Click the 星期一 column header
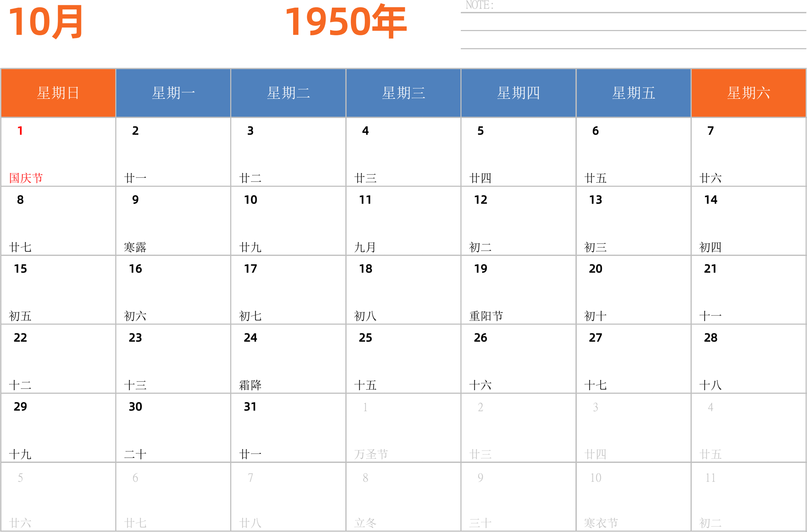Screen dimensions: 807x532 coord(173,93)
